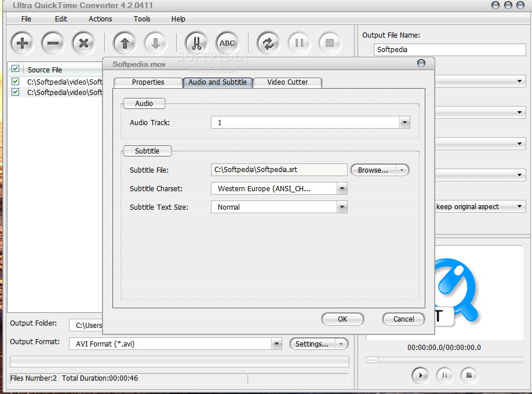Image resolution: width=532 pixels, height=394 pixels.
Task: Click the ABC subtitle icon
Action: pos(227,43)
